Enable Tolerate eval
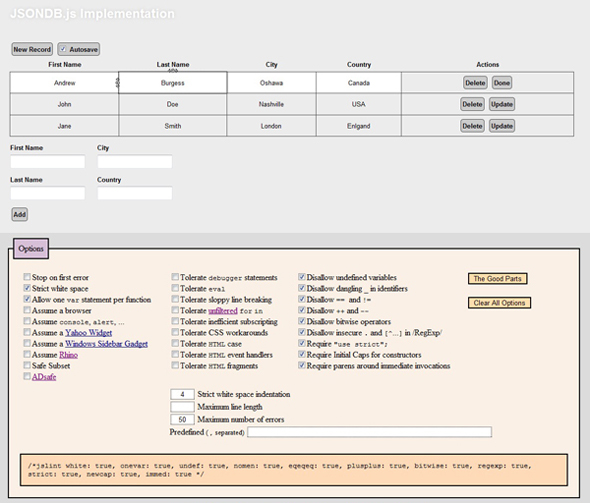Screen dimensions: 590x503 coord(175,288)
